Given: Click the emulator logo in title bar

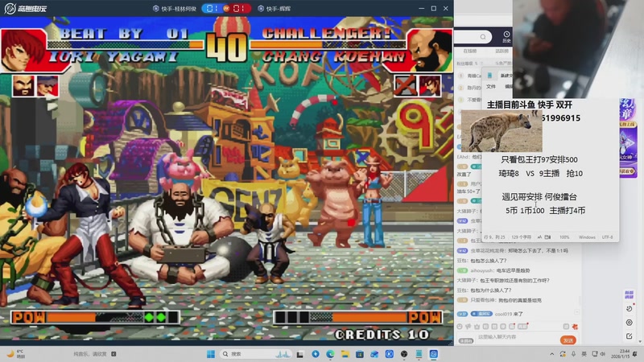Looking at the screenshot, I should pos(26,8).
